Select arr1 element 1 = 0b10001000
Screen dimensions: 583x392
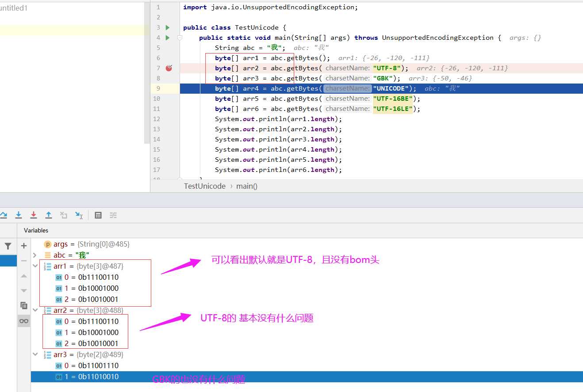click(307, 288)
